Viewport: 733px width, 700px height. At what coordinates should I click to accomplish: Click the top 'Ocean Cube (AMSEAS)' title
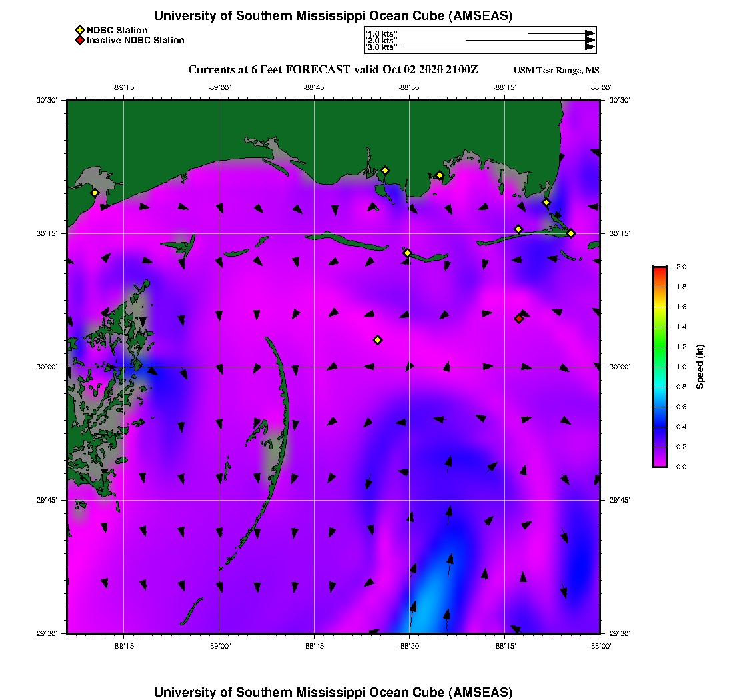[333, 16]
